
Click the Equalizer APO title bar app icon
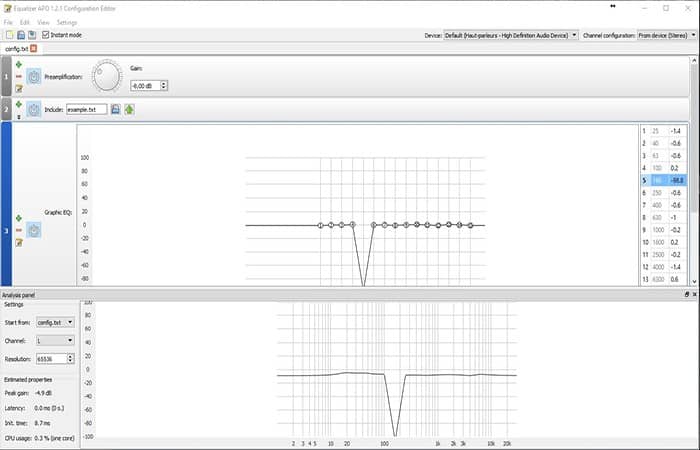(7, 8)
